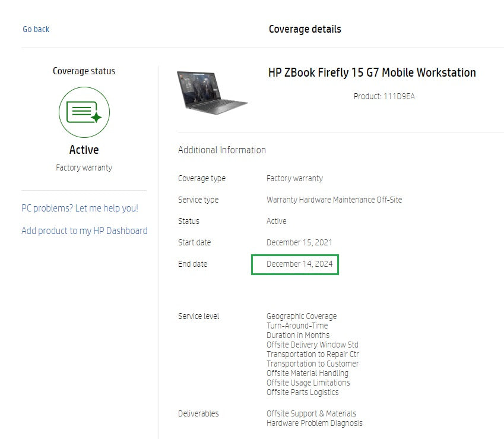504x439 pixels.
Task: Select 'Duration in Months' entry
Action: point(298,336)
